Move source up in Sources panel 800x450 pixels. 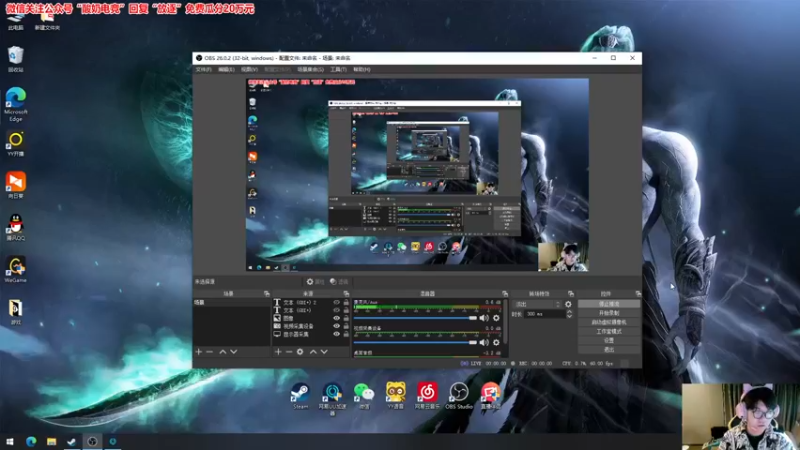pyautogui.click(x=313, y=352)
